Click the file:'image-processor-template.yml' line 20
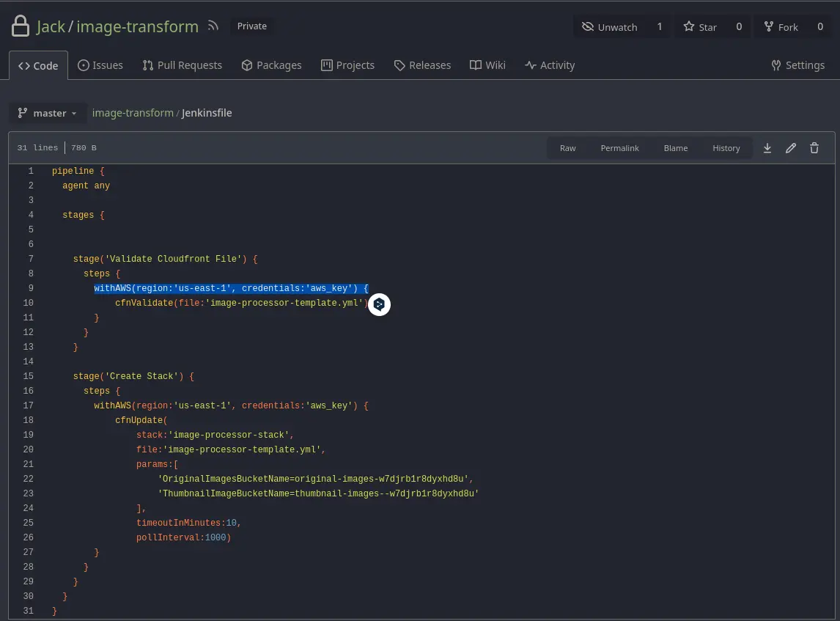 coord(231,449)
